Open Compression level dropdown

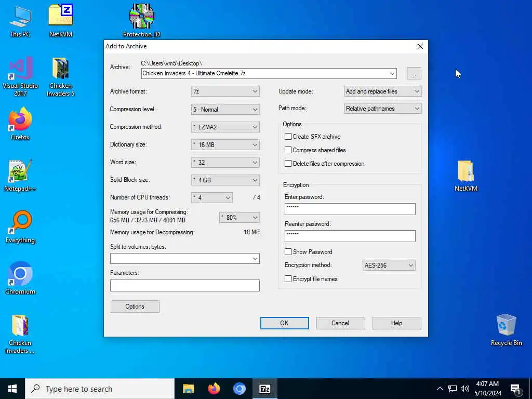coord(225,109)
